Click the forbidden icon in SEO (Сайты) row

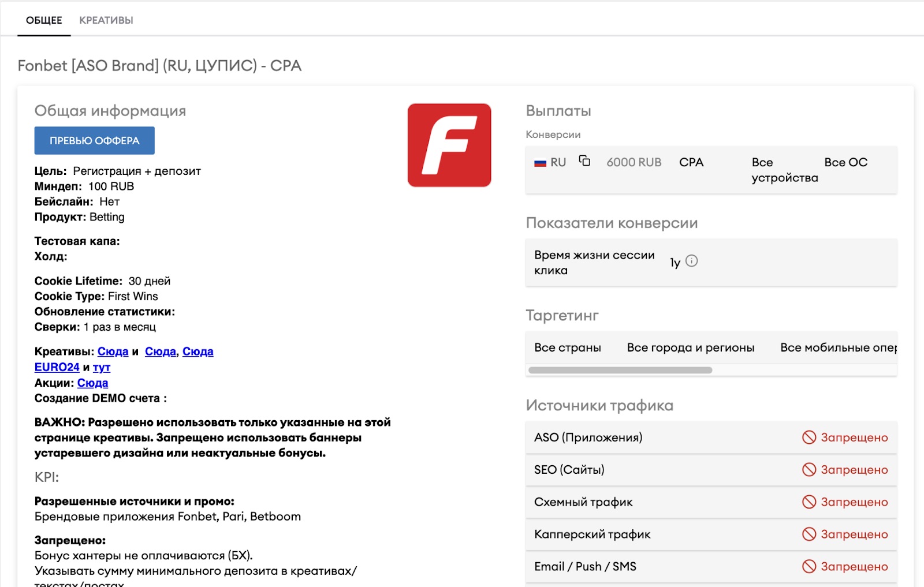[x=809, y=470]
